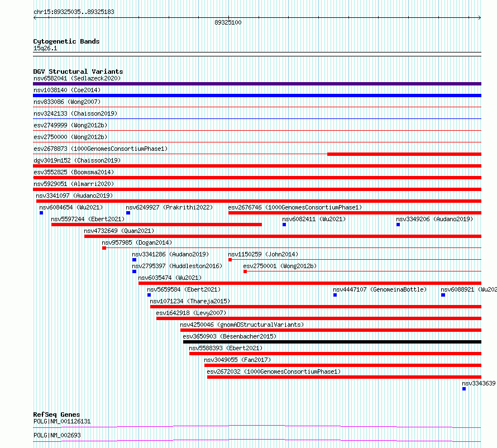Open esv2678873 (1000GenomesConsortiumPhase1) variant

tap(101, 149)
